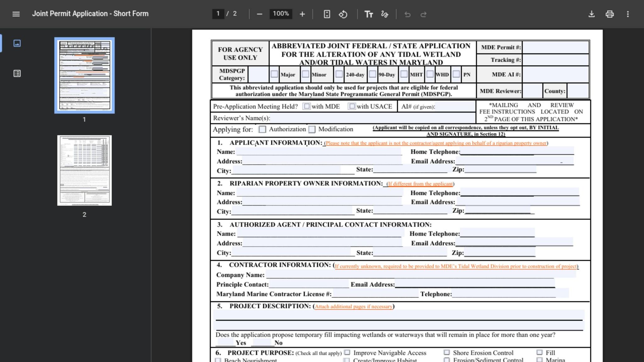Click the Project Description first line
The height and width of the screenshot is (362, 644).
[x=399, y=315]
